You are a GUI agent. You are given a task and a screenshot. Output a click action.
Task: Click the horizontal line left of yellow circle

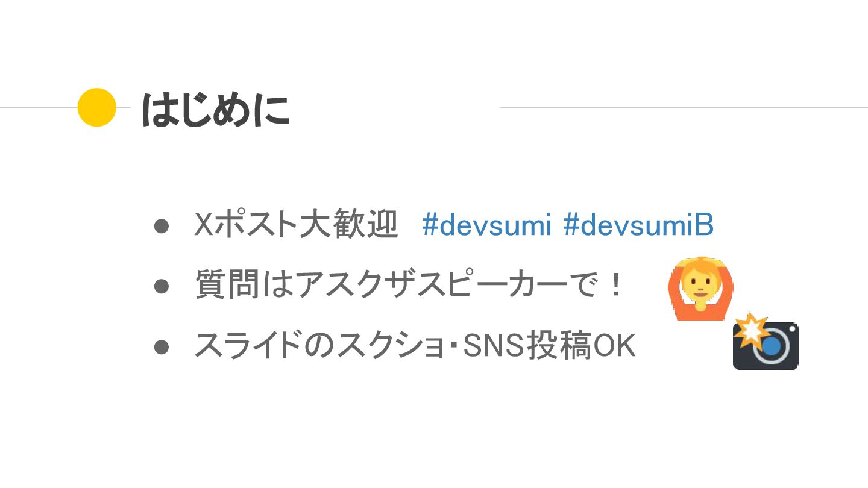pyautogui.click(x=39, y=107)
